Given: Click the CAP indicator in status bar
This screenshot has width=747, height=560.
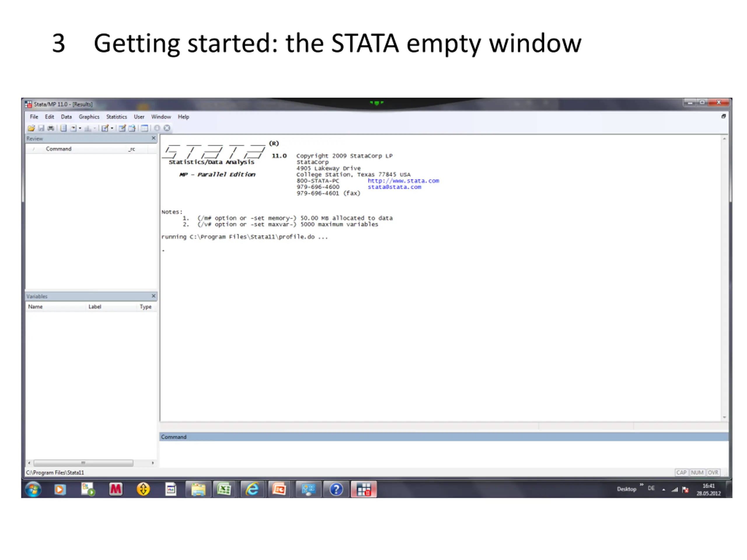Looking at the screenshot, I should [681, 473].
